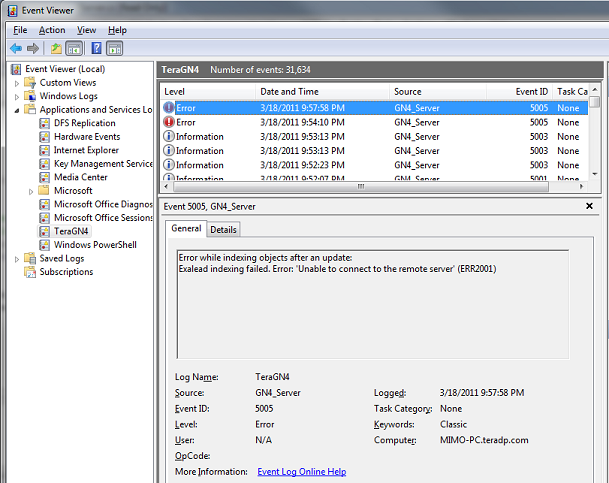Select DFS Replication in the tree
Viewport: 609px width, 483px height.
[85, 123]
